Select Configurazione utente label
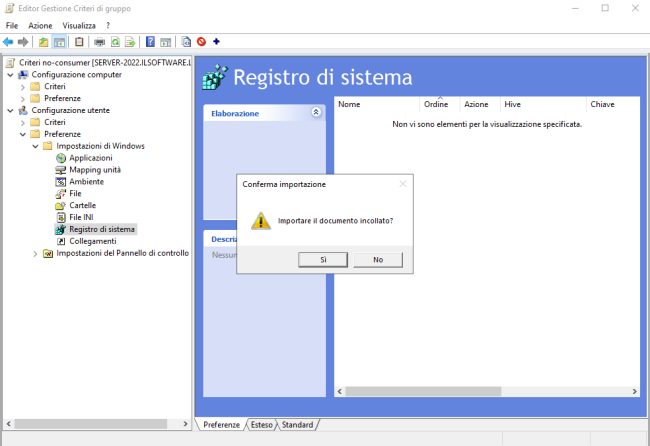The height and width of the screenshot is (446, 650). point(70,111)
